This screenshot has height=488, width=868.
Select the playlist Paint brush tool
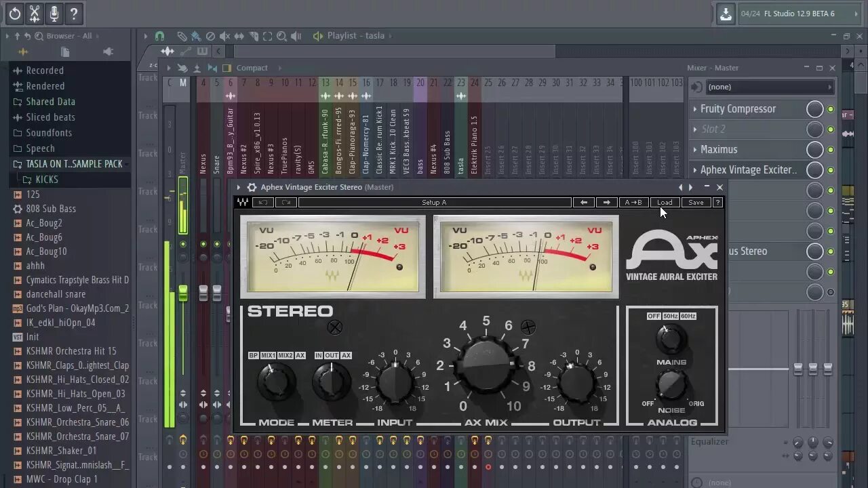pyautogui.click(x=196, y=36)
